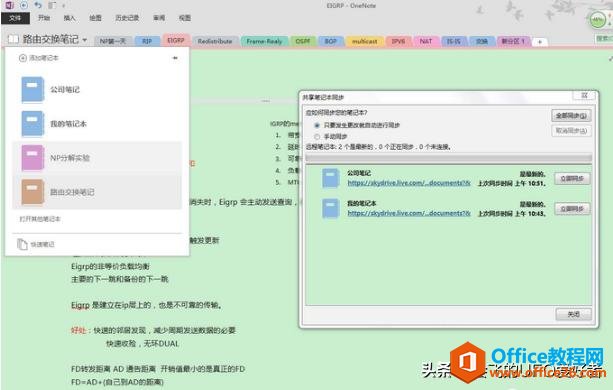Screen dimensions: 613x390
Task: Click the Undo arrow in quick access toolbar
Action: [38, 5]
